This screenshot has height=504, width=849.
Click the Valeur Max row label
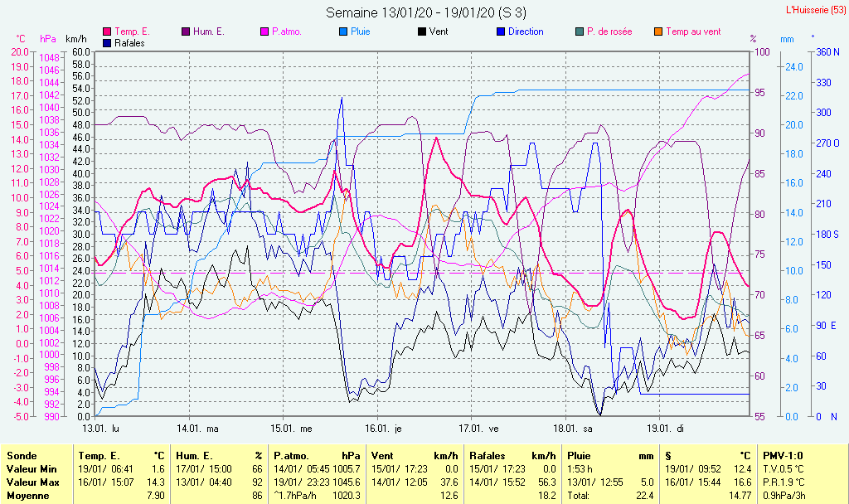tap(32, 482)
